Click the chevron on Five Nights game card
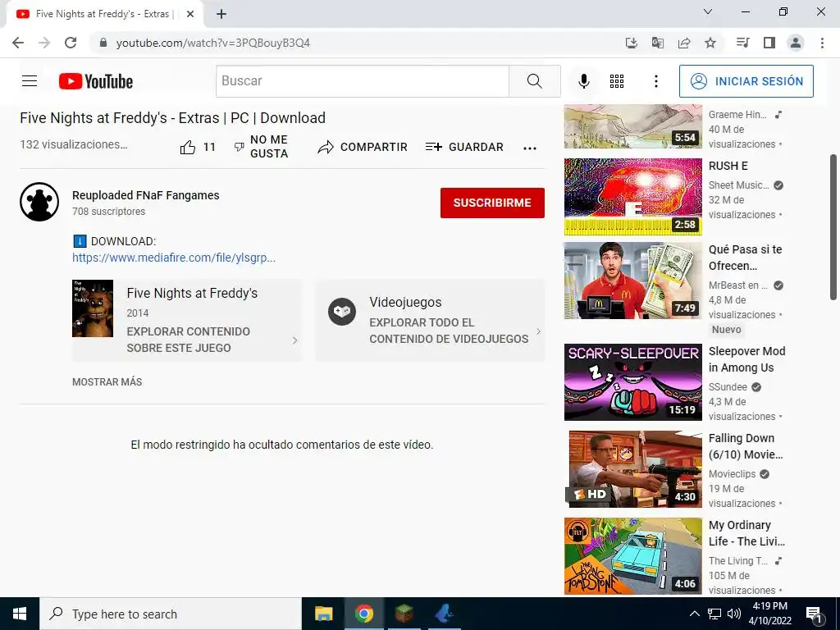The image size is (840, 630). click(x=294, y=340)
